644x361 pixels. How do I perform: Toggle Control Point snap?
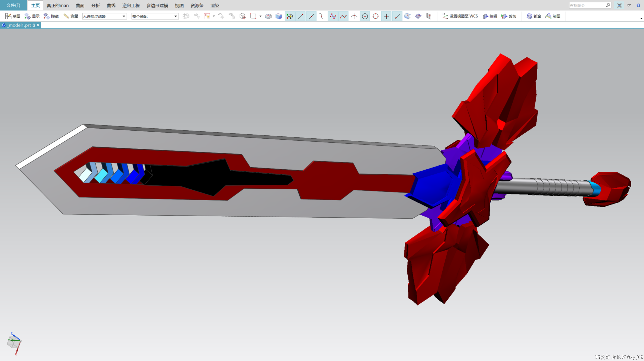pyautogui.click(x=322, y=16)
